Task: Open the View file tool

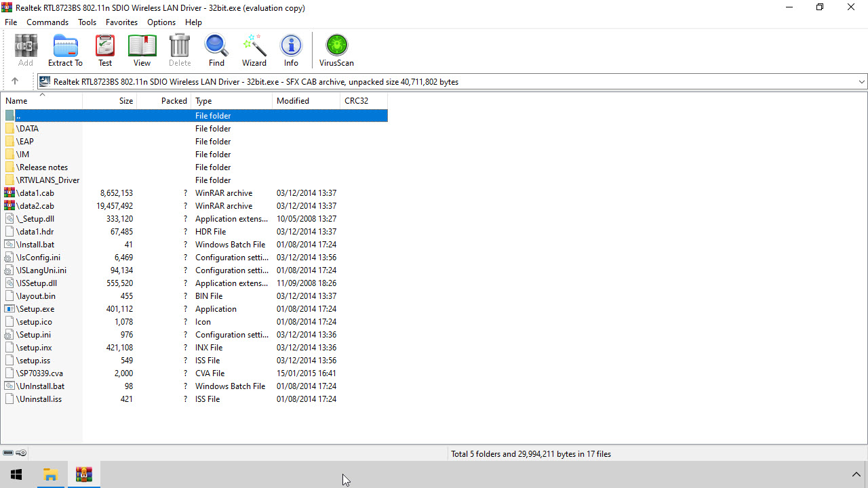Action: pyautogui.click(x=142, y=50)
